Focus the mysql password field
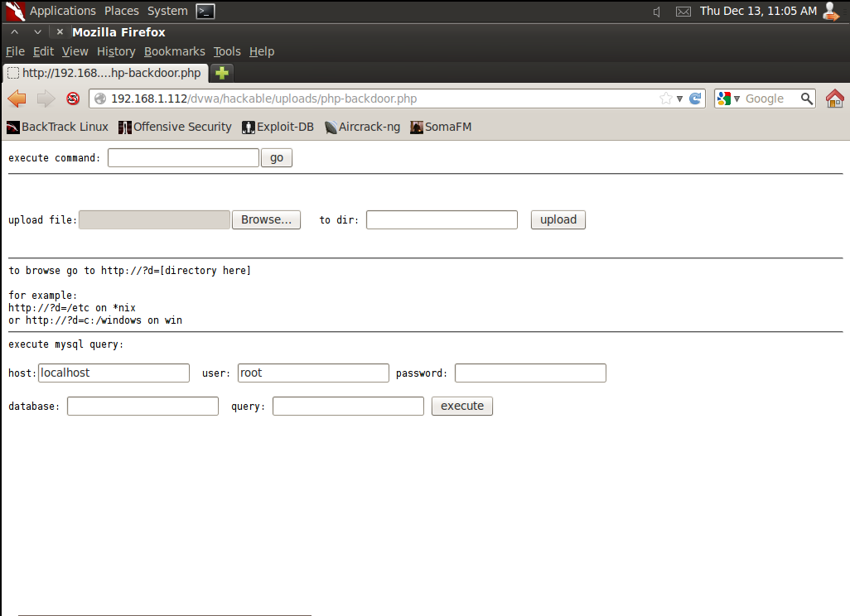850x616 pixels. pyautogui.click(x=530, y=373)
